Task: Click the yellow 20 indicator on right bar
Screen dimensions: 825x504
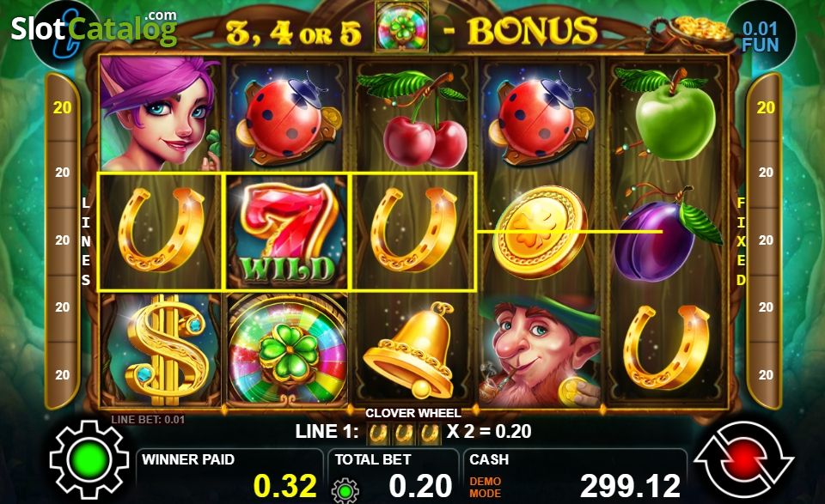Action: click(x=766, y=107)
